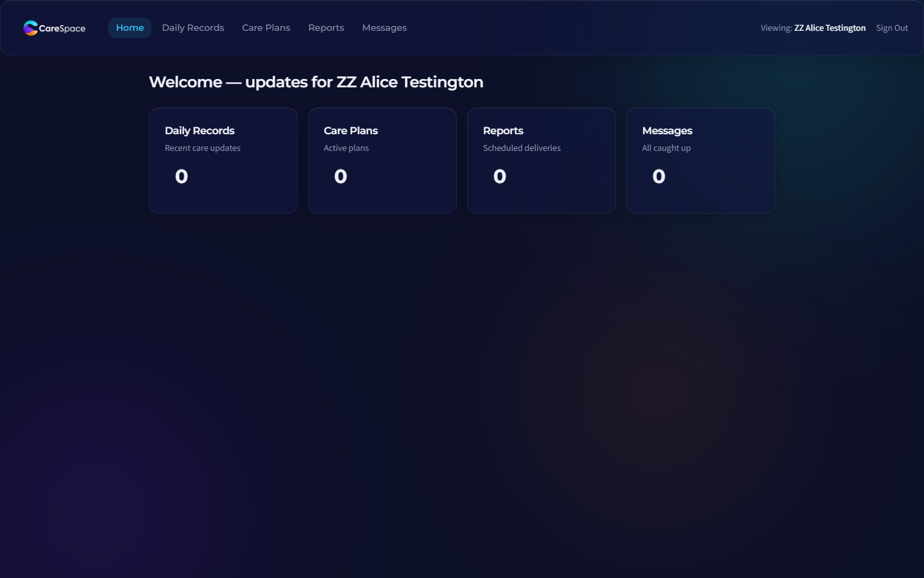Screen dimensions: 924x578
Task: Open the Reports navigation tab
Action: [x=326, y=28]
